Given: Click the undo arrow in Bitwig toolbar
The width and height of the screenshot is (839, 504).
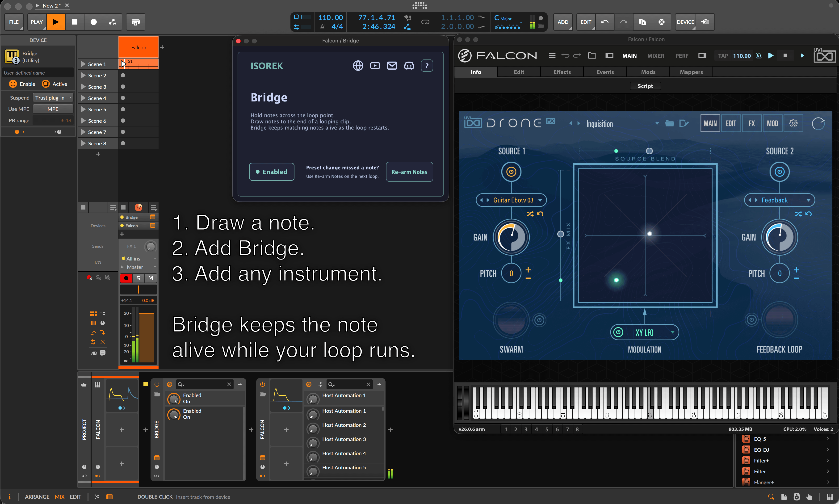Looking at the screenshot, I should coord(605,22).
